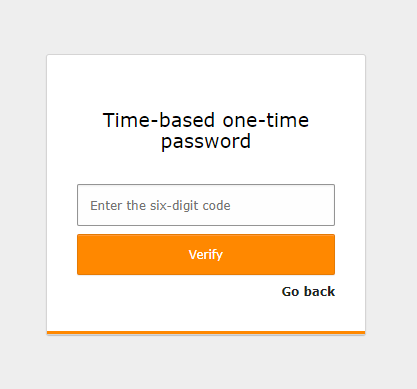The width and height of the screenshot is (417, 389).
Task: Click the word 'password' in the heading
Action: click(206, 142)
